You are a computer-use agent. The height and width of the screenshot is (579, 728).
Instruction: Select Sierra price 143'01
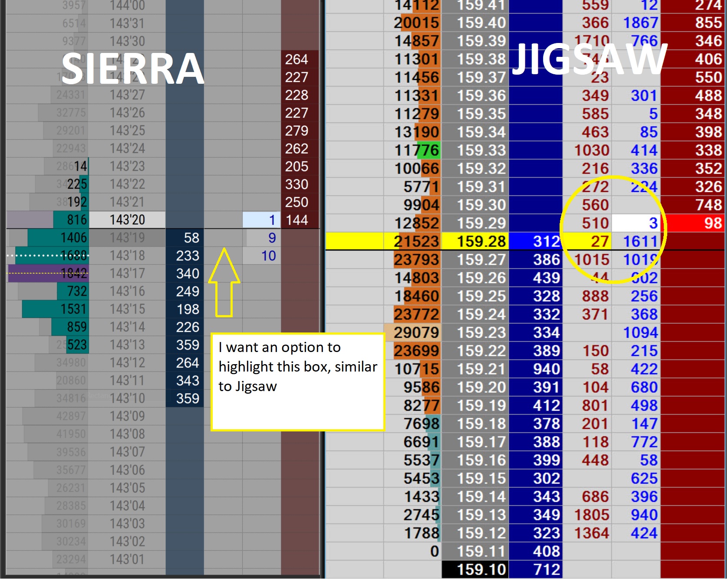pyautogui.click(x=127, y=559)
